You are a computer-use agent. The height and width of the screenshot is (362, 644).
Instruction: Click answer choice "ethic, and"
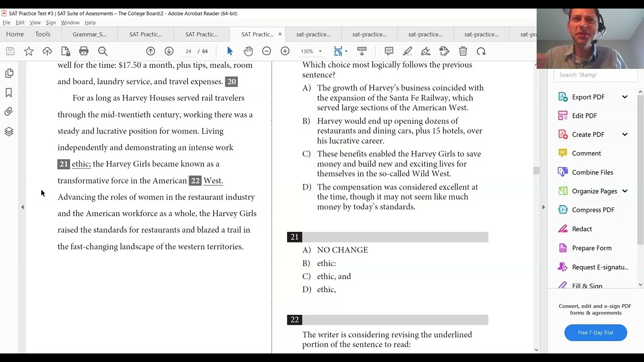click(x=334, y=277)
